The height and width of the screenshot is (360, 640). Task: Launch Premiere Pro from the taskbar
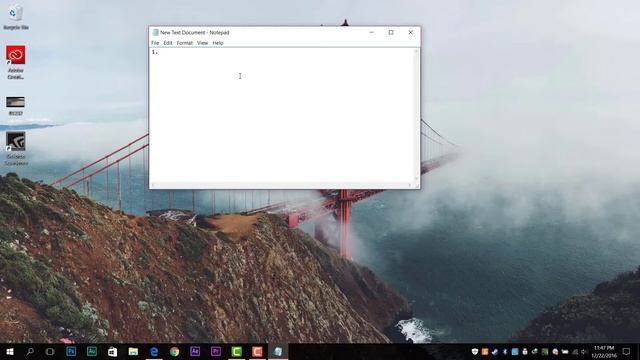pos(216,351)
